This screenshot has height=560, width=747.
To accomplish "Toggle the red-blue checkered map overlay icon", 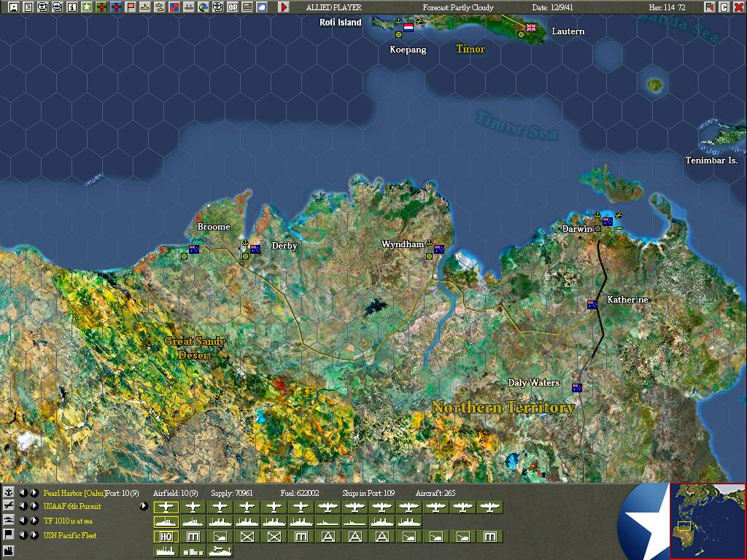I will point(174,7).
